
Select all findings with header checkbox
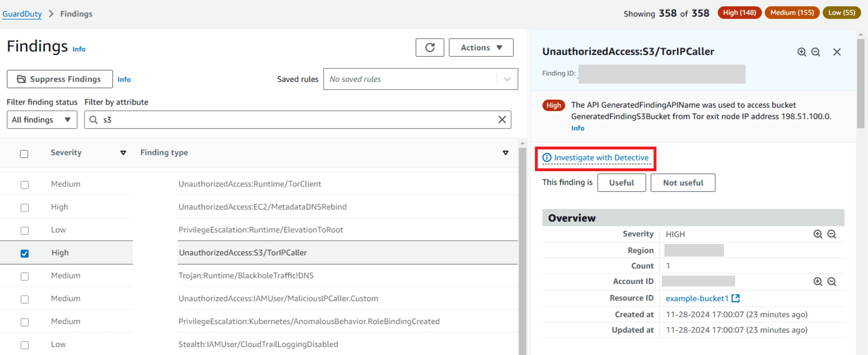point(24,154)
